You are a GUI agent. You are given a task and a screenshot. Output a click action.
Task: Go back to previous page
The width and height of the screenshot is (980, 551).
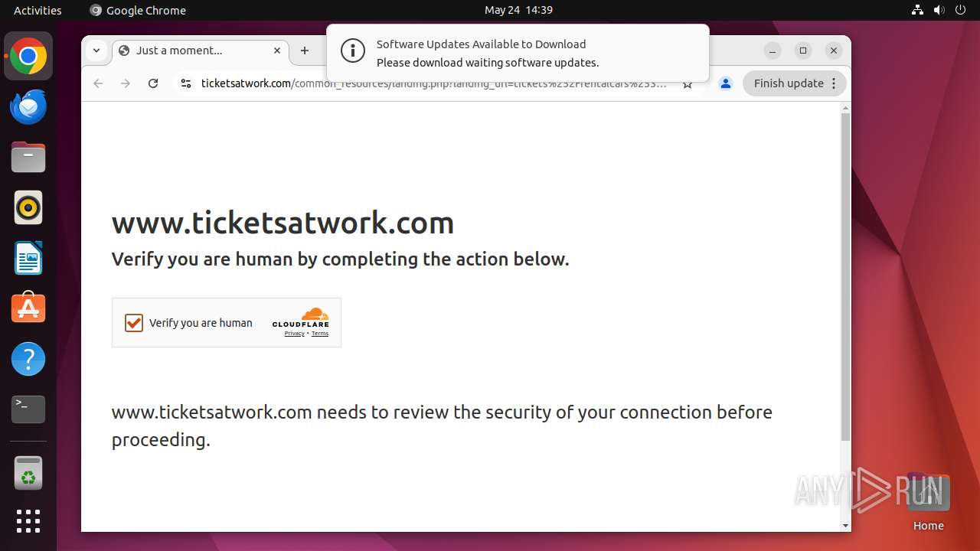98,83
